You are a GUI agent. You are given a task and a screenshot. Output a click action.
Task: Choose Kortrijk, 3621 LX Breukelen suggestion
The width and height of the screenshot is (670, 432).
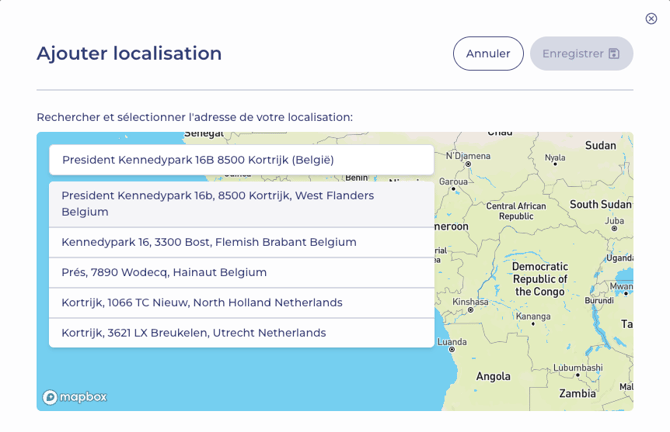click(241, 333)
